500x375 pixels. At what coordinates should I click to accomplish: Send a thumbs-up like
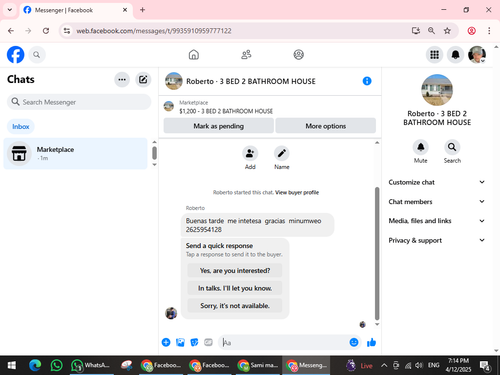pos(371,342)
